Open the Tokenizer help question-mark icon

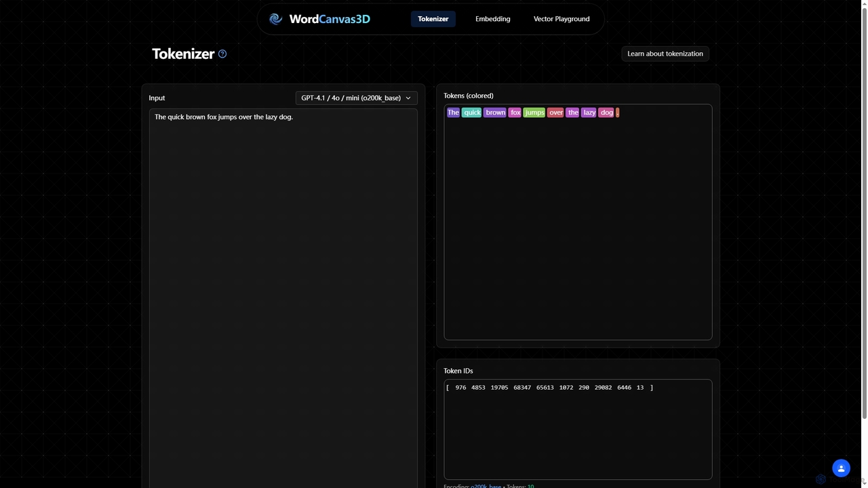click(x=222, y=54)
